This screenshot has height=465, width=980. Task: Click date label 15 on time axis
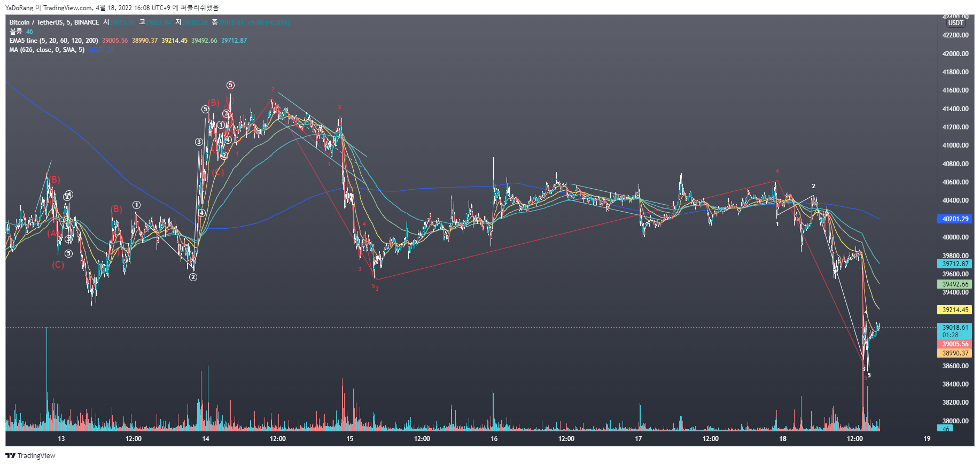click(x=350, y=439)
